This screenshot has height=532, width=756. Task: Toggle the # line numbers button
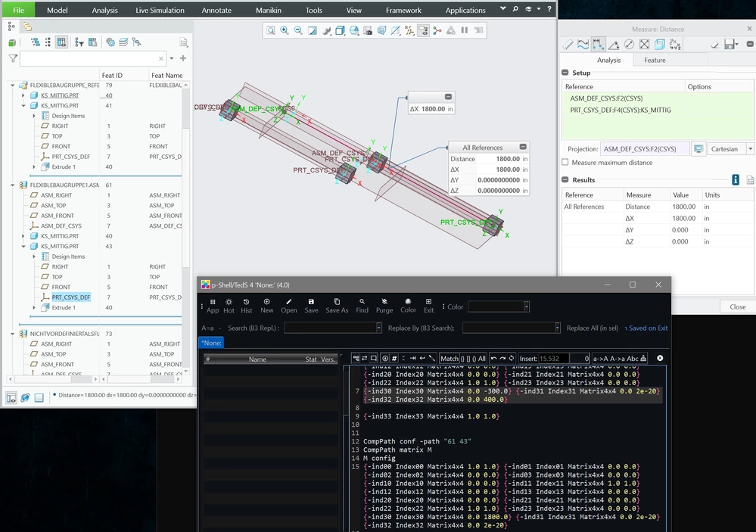click(x=394, y=359)
